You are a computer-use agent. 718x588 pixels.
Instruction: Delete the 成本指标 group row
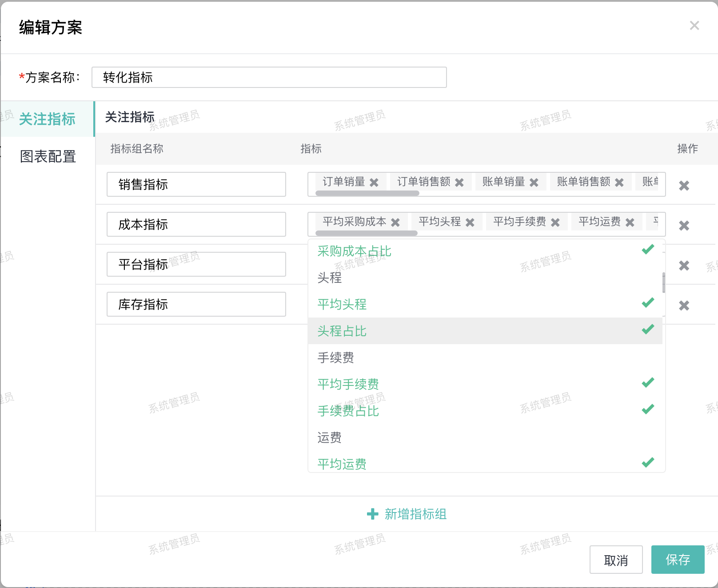tap(684, 226)
